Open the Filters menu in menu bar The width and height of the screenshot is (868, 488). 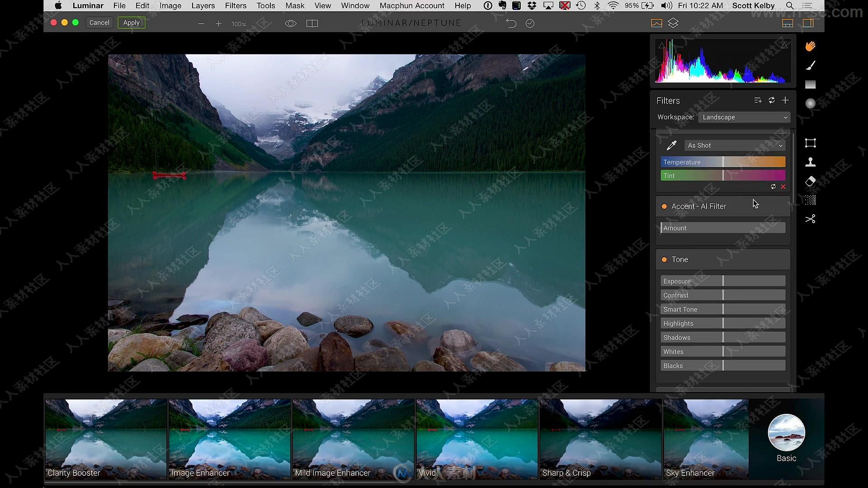(235, 5)
